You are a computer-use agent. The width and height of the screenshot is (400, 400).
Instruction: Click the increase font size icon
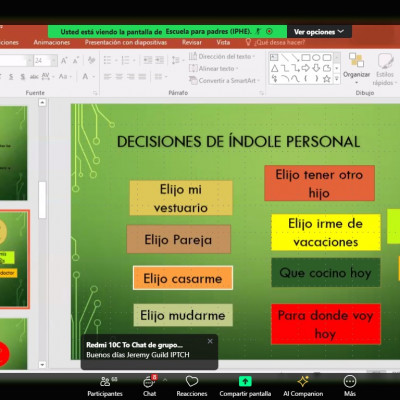tap(64, 60)
